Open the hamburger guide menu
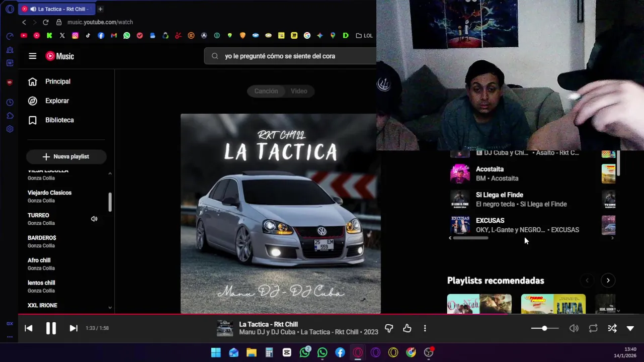Viewport: 644px width, 362px height. point(33,56)
